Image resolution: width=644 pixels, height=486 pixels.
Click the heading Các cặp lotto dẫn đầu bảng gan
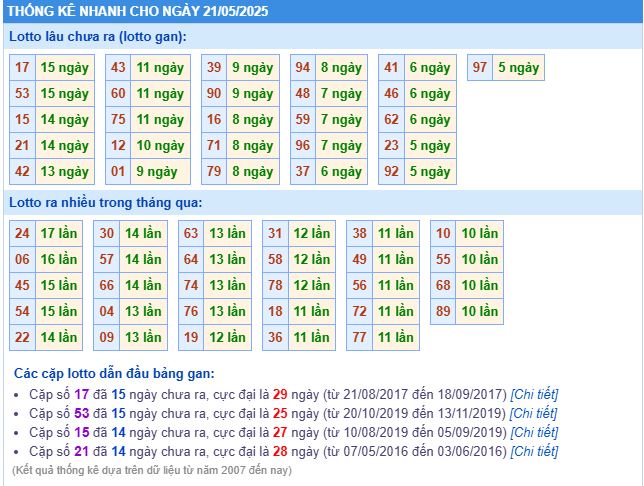tap(114, 373)
